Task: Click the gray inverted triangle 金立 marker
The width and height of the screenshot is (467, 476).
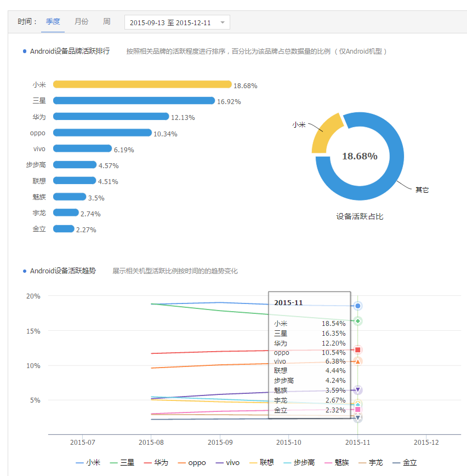Action: [x=358, y=418]
